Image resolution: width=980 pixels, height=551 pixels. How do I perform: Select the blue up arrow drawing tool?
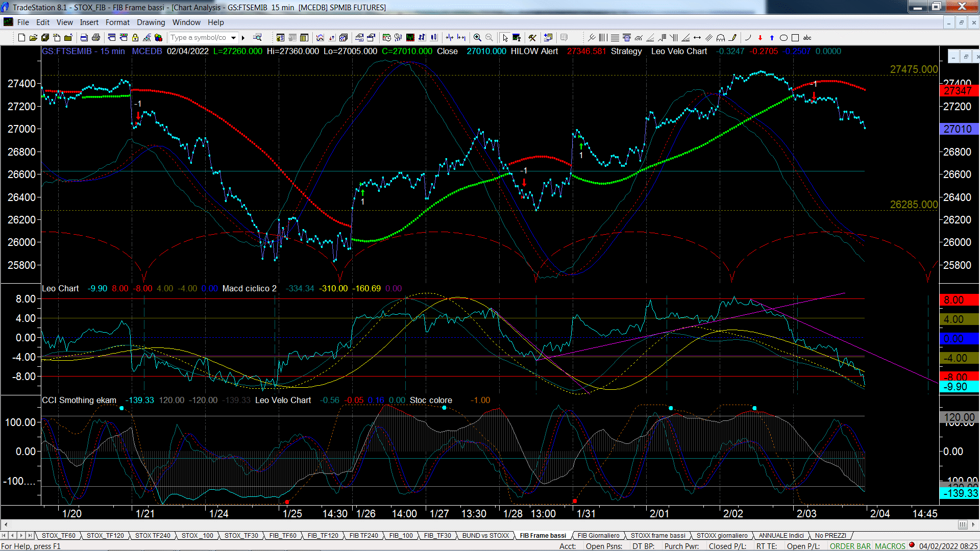point(772,38)
